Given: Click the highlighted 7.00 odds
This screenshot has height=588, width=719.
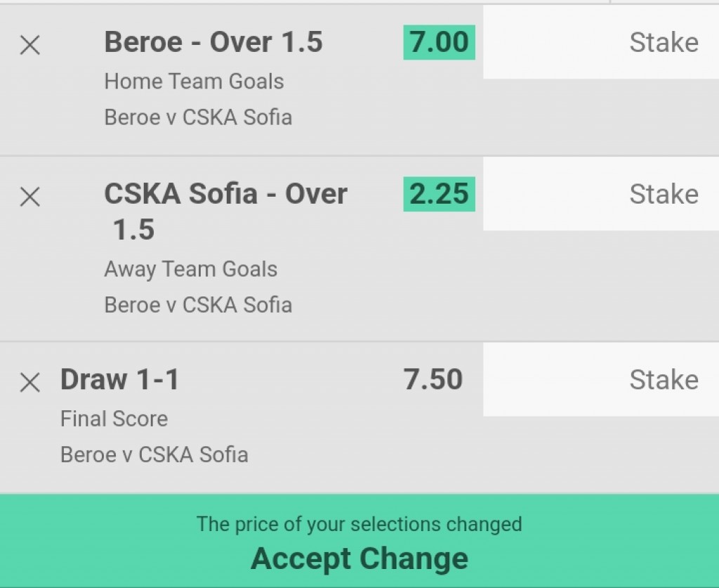Looking at the screenshot, I should (x=440, y=42).
